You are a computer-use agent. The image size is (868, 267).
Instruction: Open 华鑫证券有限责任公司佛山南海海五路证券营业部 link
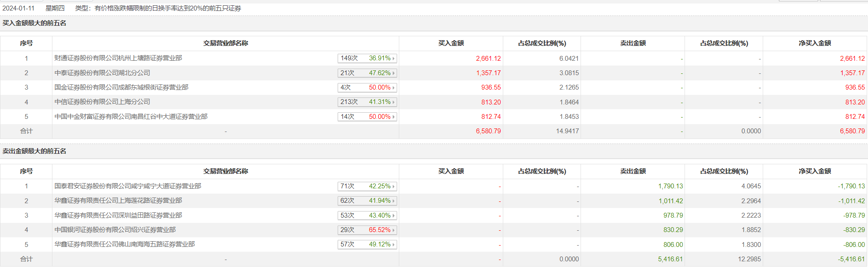(124, 244)
